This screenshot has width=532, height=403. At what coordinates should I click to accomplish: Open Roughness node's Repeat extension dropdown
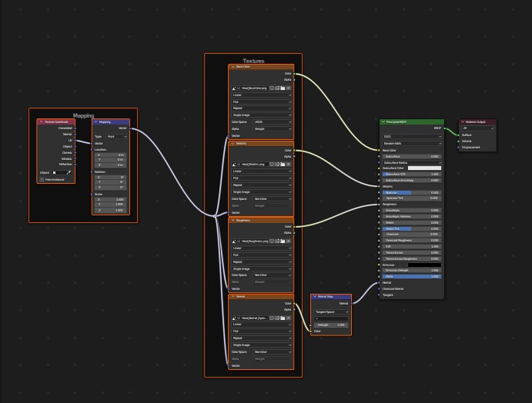(x=262, y=262)
